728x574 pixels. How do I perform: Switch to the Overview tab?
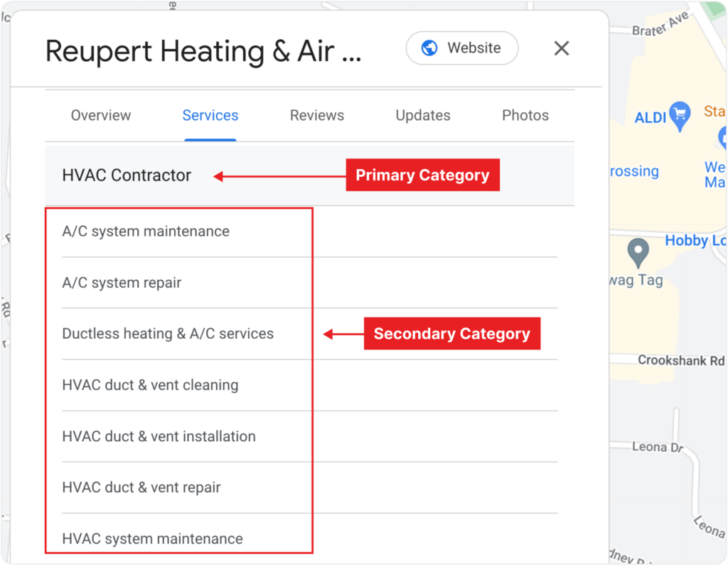pyautogui.click(x=101, y=116)
